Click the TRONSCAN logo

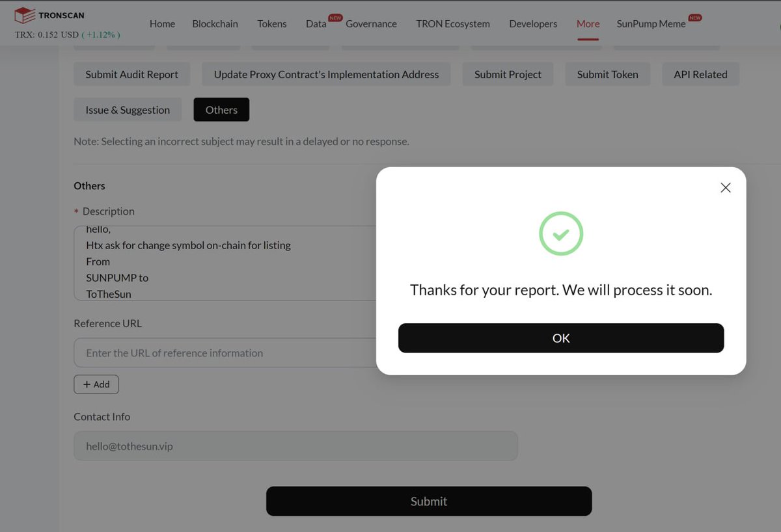point(49,15)
